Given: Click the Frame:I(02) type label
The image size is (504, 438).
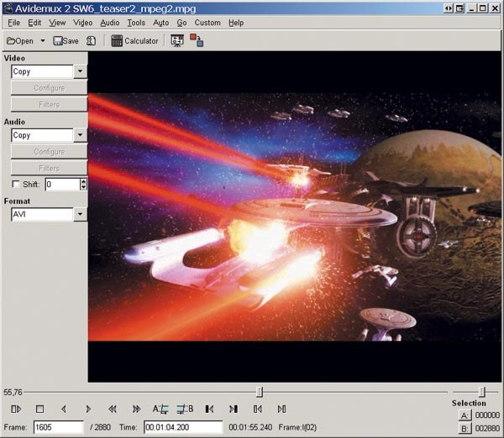Looking at the screenshot, I should 297,427.
